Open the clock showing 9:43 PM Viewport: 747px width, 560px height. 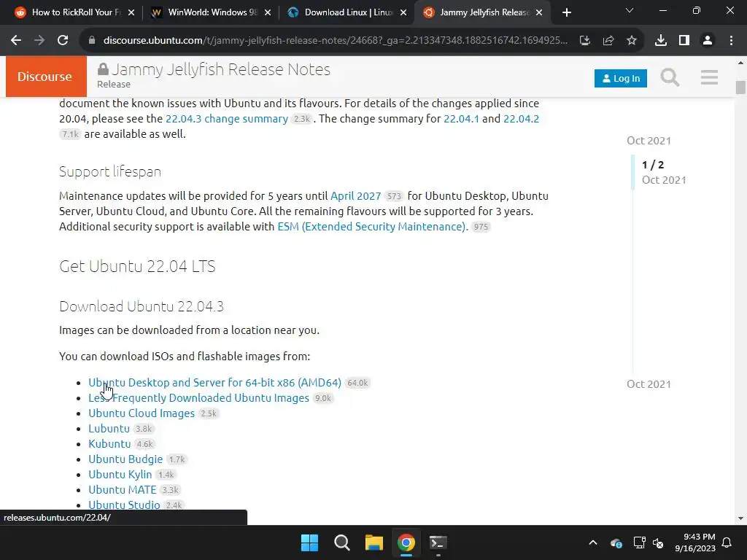pyautogui.click(x=695, y=542)
